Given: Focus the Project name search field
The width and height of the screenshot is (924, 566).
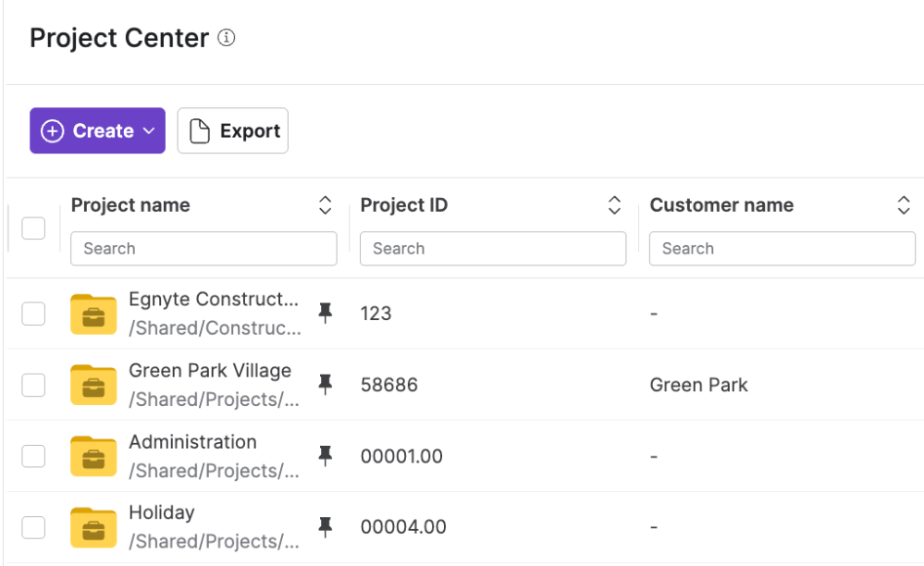Looking at the screenshot, I should [x=203, y=249].
